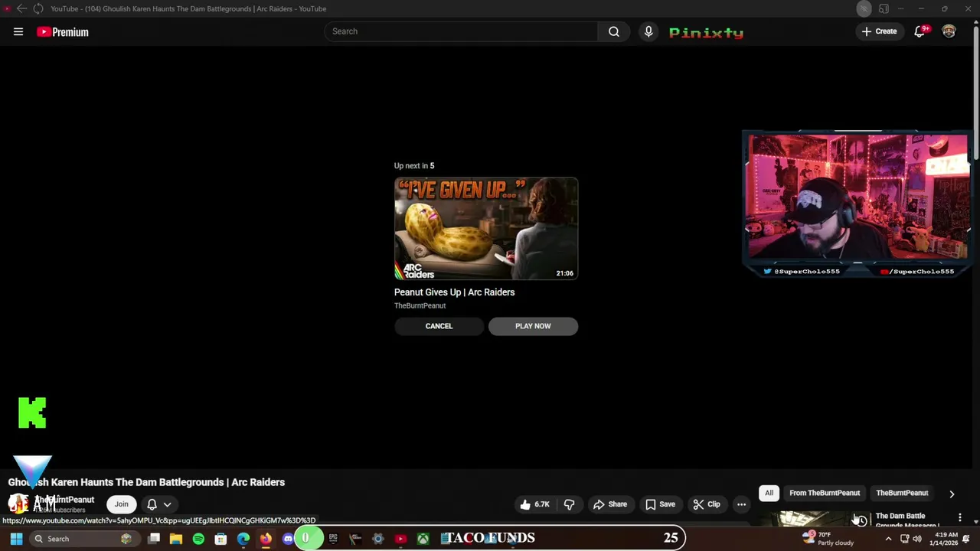Start voice search with microphone

point(648,31)
